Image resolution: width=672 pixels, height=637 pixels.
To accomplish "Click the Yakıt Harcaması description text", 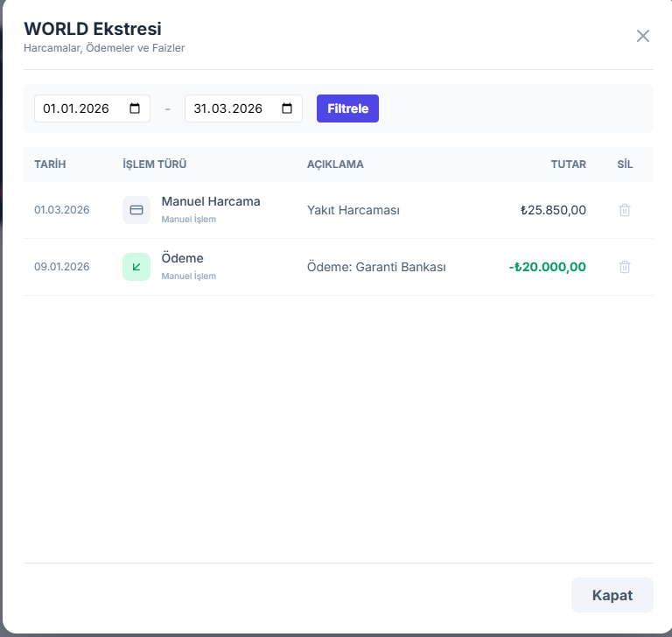I will click(353, 210).
